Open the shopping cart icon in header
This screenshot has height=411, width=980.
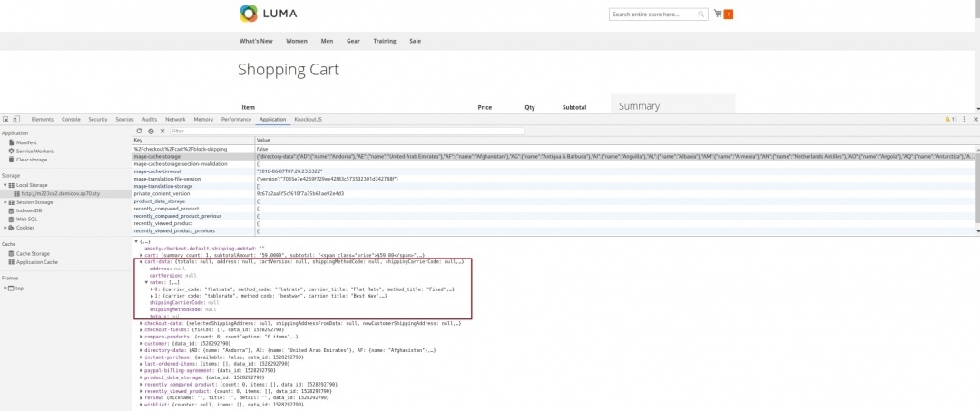coord(719,15)
